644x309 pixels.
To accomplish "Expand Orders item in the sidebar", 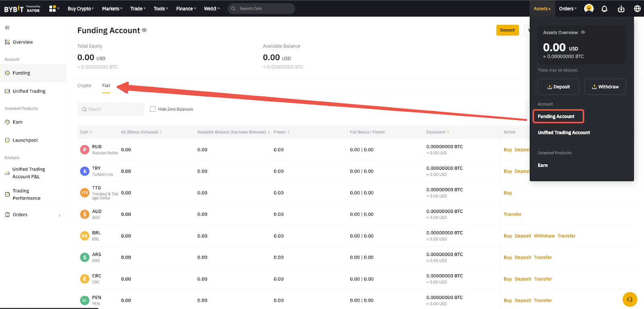I will point(32,215).
